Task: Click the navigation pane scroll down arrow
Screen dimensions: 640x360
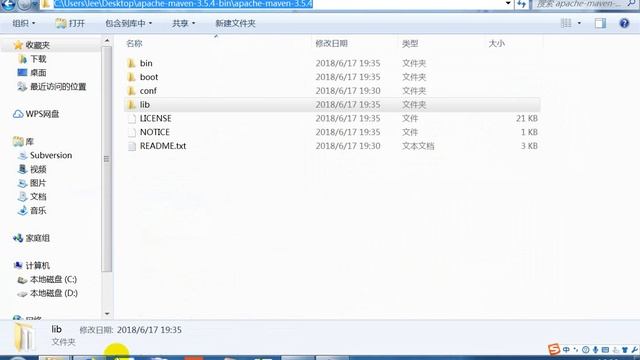Action: coord(107,314)
